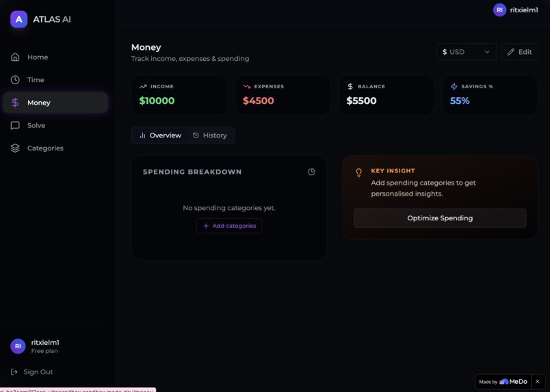Click the Sign Out arrow icon
Viewport: 550px width, 392px height.
coord(14,371)
